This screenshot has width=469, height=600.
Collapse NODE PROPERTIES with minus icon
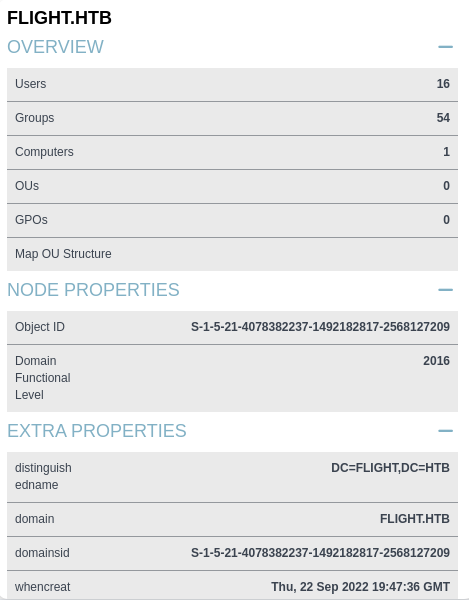coord(445,290)
